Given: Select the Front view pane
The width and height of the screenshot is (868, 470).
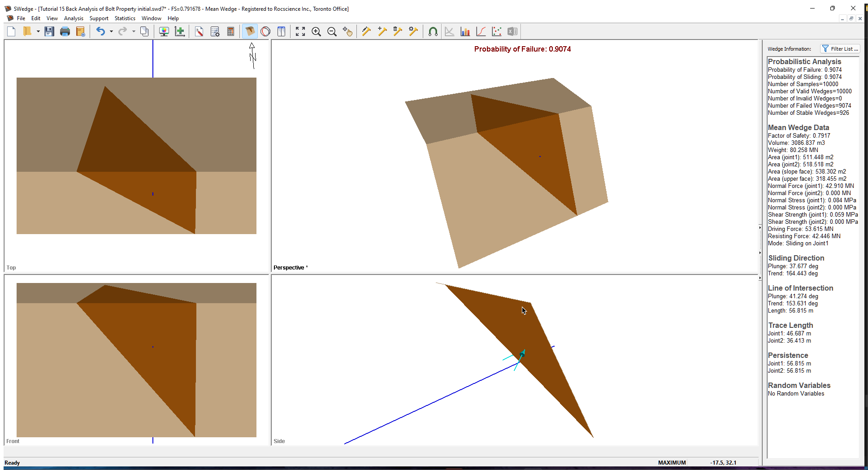Looking at the screenshot, I should 136,360.
